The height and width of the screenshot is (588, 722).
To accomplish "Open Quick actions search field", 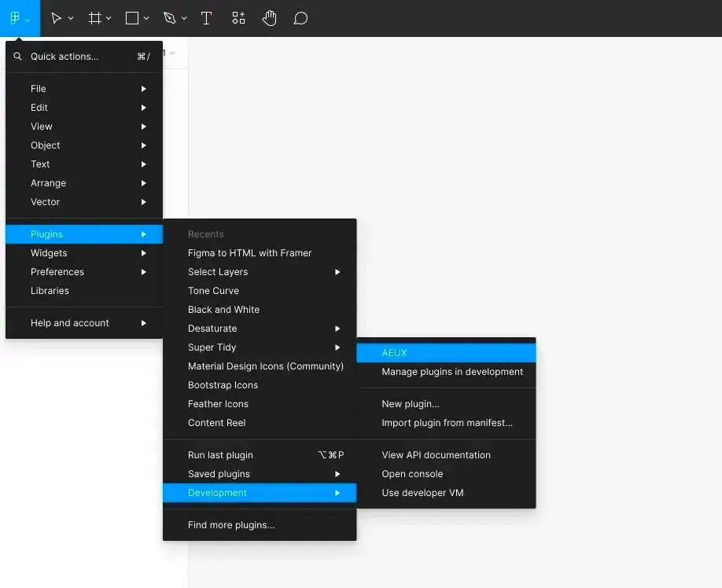I will [x=84, y=57].
